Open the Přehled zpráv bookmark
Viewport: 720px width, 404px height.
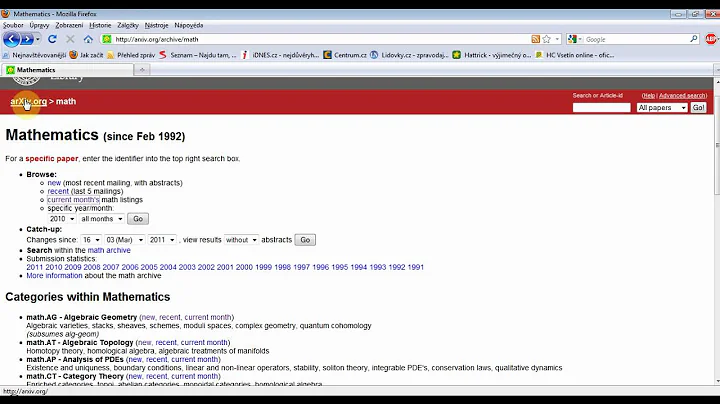(x=131, y=55)
